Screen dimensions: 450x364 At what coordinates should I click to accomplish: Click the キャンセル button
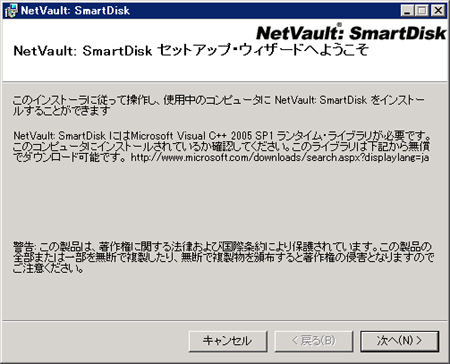click(228, 341)
